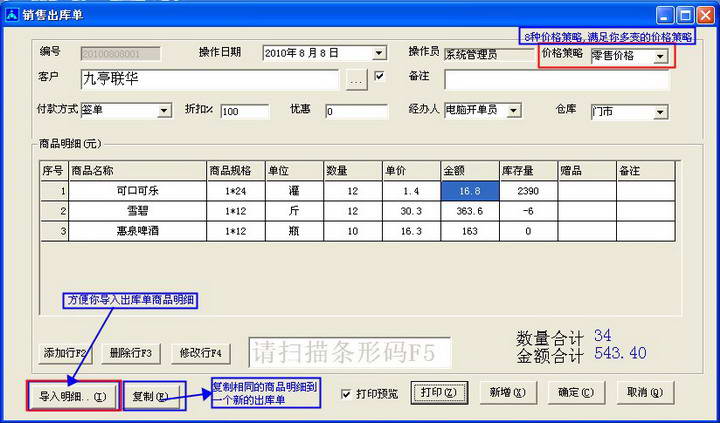Click the 赠品 cell in 可口可乐 row
Viewport: 720px width, 423px height.
point(587,191)
